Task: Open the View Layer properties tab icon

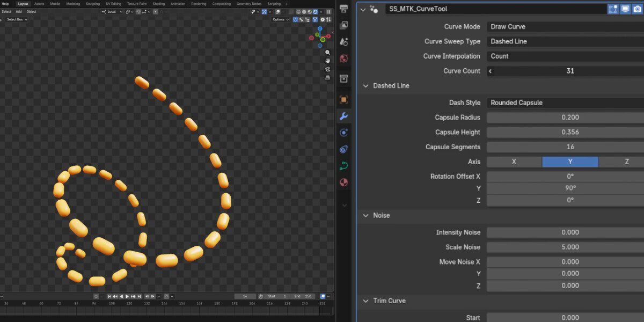Action: [344, 25]
